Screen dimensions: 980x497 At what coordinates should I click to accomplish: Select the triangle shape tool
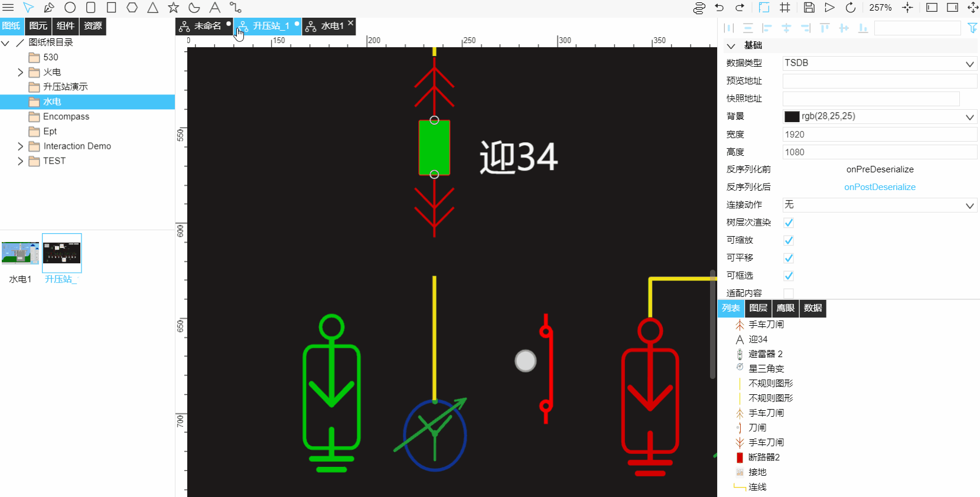(x=152, y=8)
